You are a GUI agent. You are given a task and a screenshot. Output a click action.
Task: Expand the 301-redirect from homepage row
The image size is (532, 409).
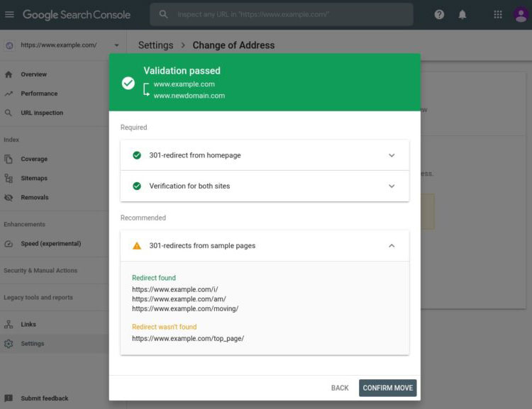coord(392,155)
